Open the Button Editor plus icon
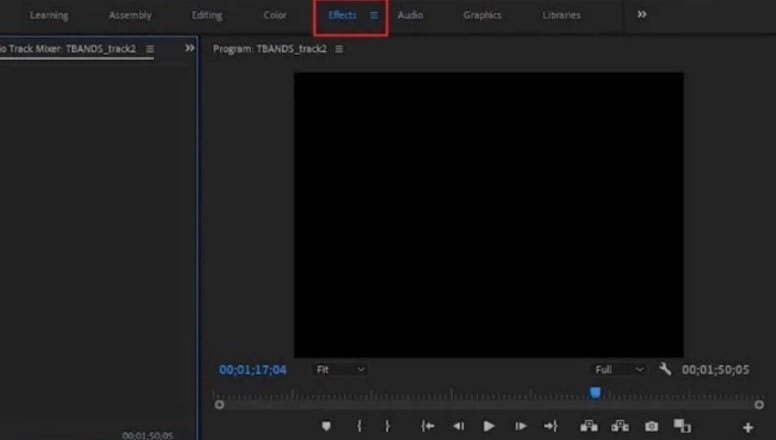This screenshot has width=776, height=440. pyautogui.click(x=748, y=427)
